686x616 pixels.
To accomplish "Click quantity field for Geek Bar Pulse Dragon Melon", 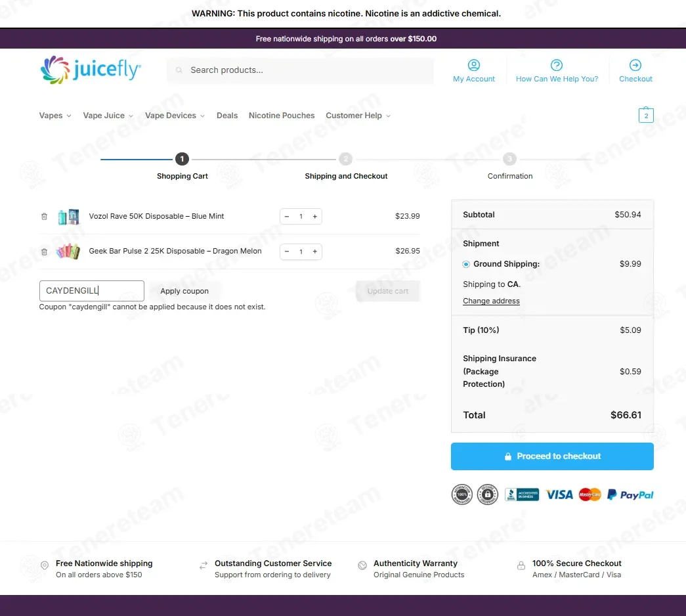I will click(301, 252).
